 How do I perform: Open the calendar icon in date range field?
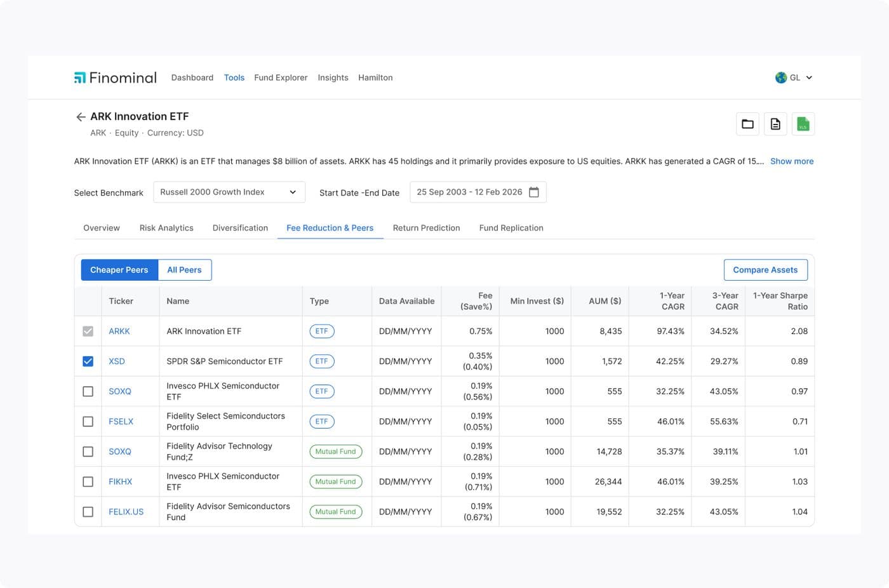click(x=534, y=192)
